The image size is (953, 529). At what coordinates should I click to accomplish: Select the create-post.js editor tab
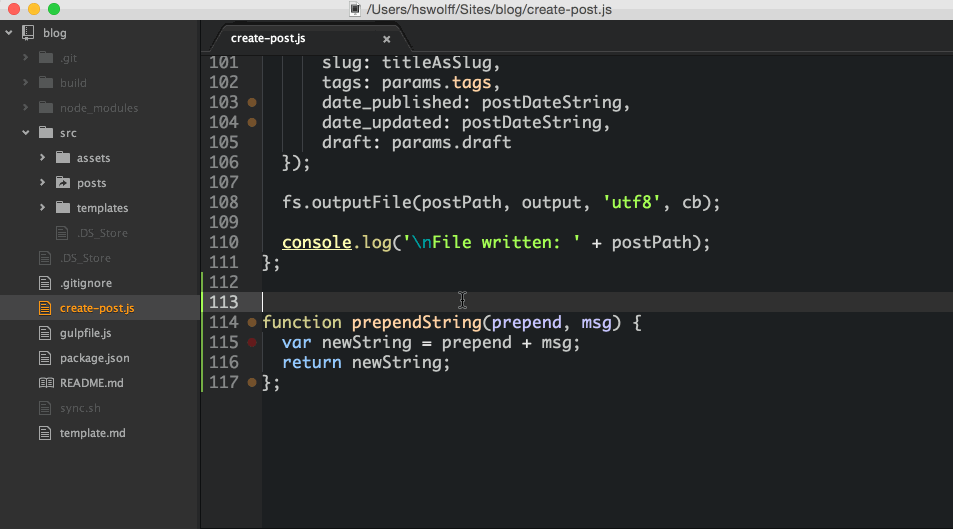click(310, 38)
